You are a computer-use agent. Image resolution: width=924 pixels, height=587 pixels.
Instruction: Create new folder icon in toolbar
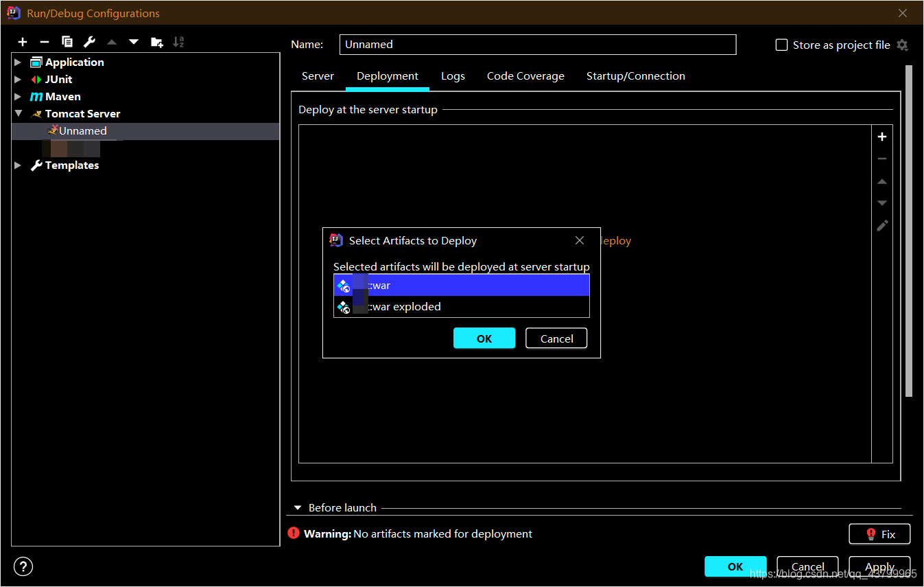(x=157, y=42)
